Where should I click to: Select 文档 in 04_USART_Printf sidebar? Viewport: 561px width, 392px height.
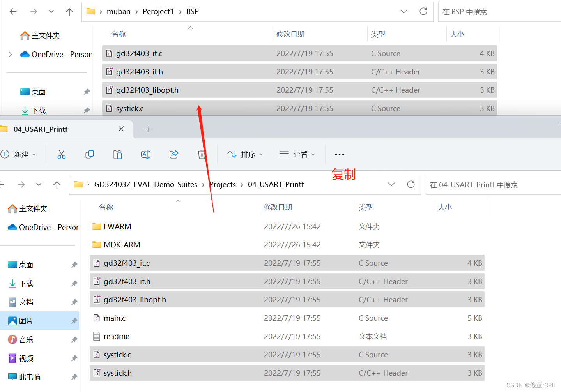pos(21,302)
